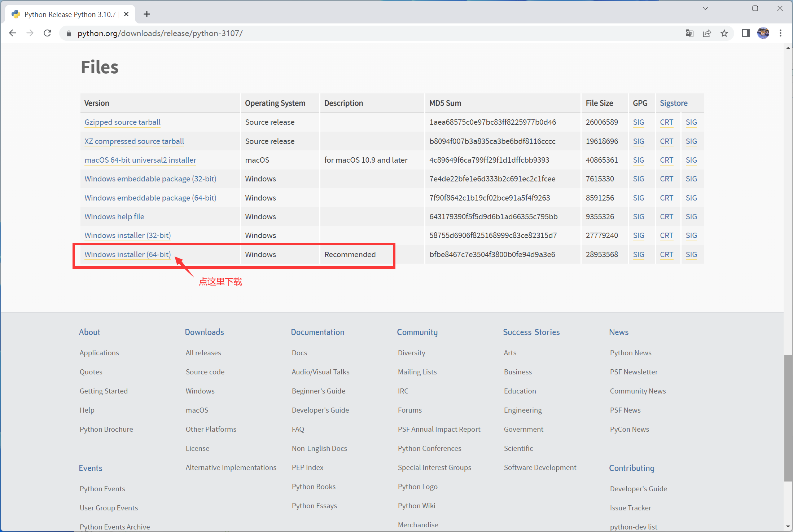This screenshot has height=532, width=793.
Task: Open the Python Brochure link
Action: (106, 429)
